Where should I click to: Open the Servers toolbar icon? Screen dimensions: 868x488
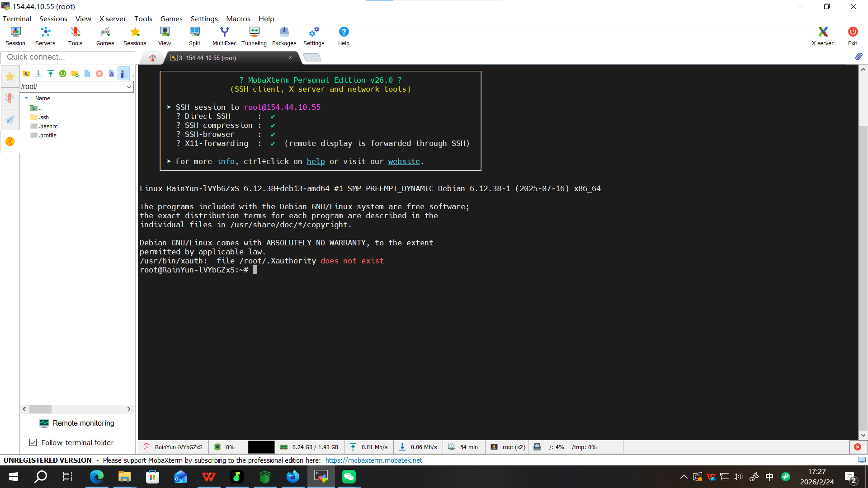click(45, 36)
